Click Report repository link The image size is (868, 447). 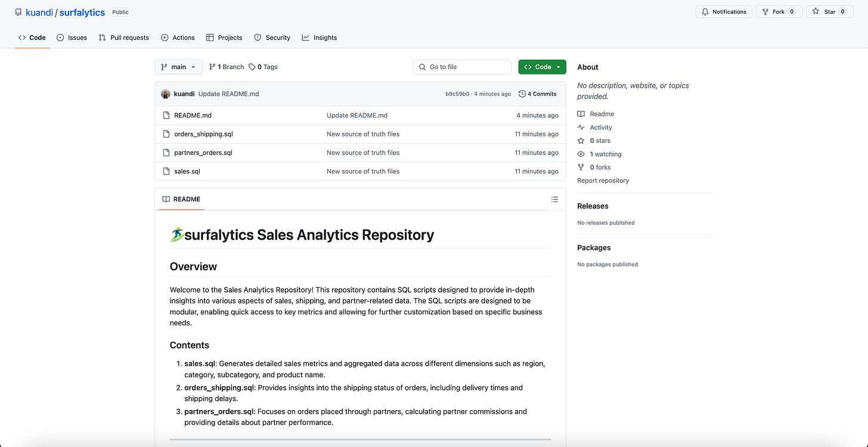click(603, 181)
